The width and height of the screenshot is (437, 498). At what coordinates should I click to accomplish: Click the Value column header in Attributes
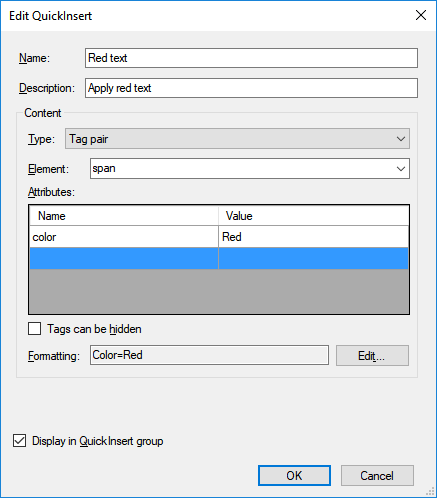(313, 216)
